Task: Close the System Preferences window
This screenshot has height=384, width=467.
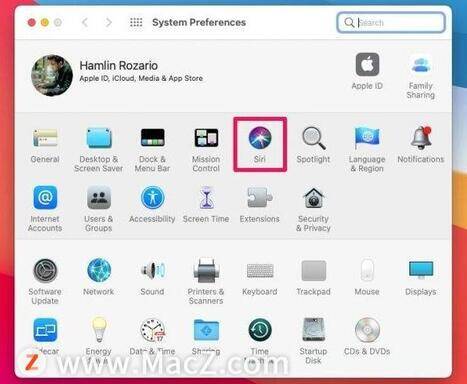Action: 31,22
